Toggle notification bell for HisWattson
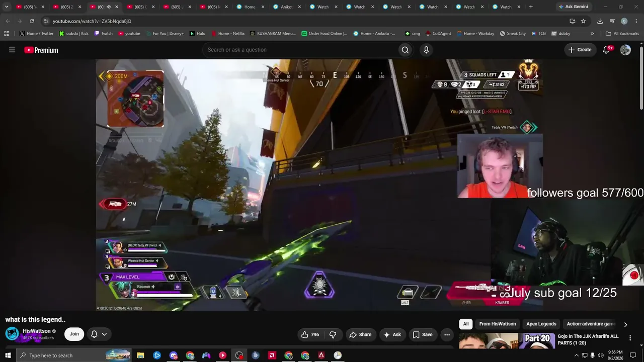This screenshot has width=644, height=362. (99, 334)
